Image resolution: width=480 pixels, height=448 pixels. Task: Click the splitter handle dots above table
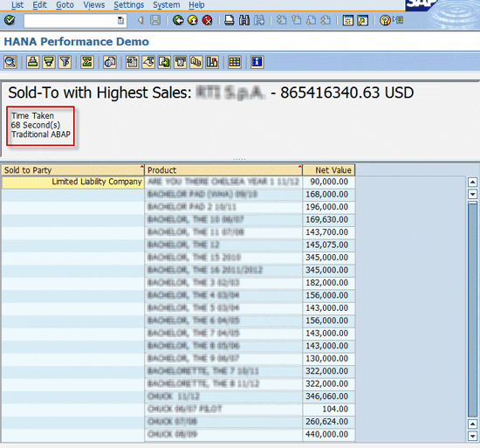pyautogui.click(x=239, y=159)
